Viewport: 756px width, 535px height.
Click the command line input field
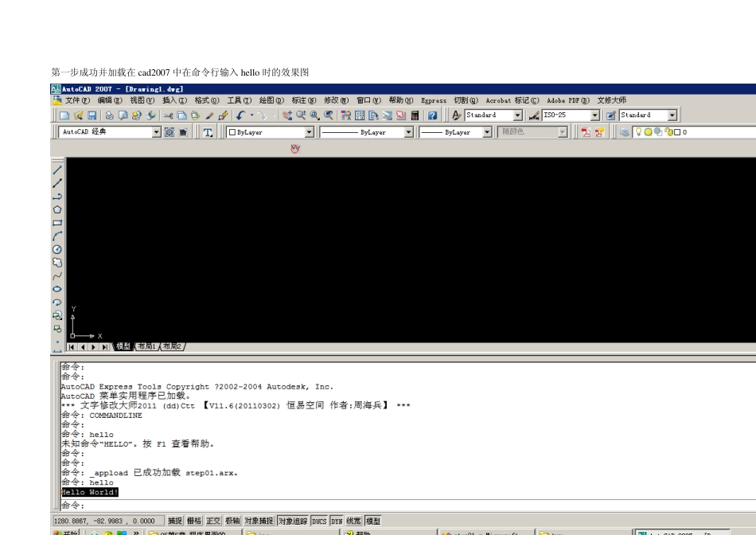tap(408, 506)
